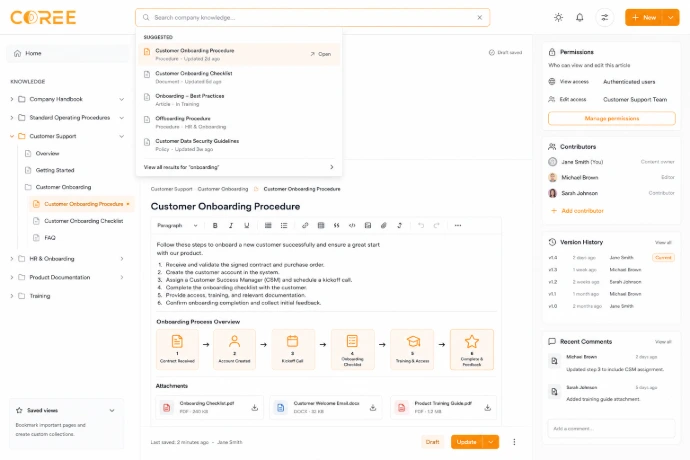This screenshot has width=690, height=460.
Task: Expand the Training folder
Action: tap(12, 296)
